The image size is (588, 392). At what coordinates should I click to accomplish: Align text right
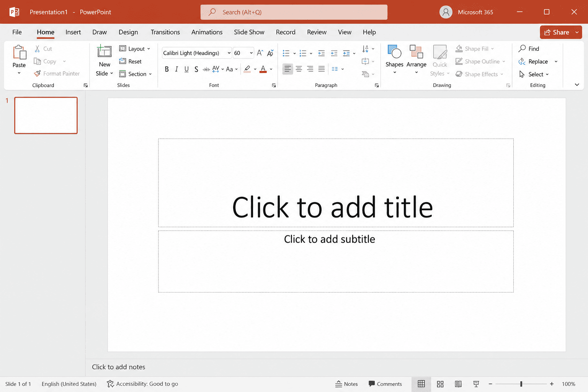[x=310, y=69]
